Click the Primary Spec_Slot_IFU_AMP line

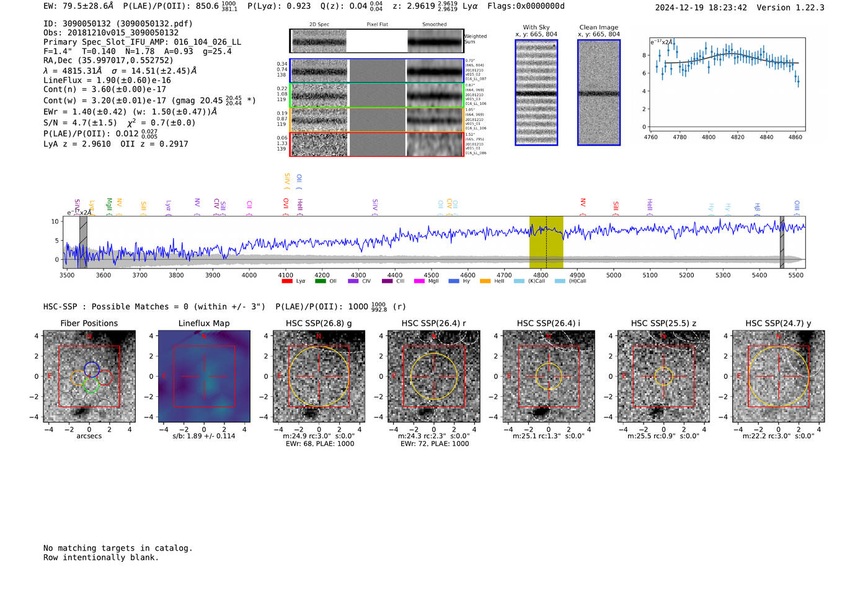pos(142,42)
